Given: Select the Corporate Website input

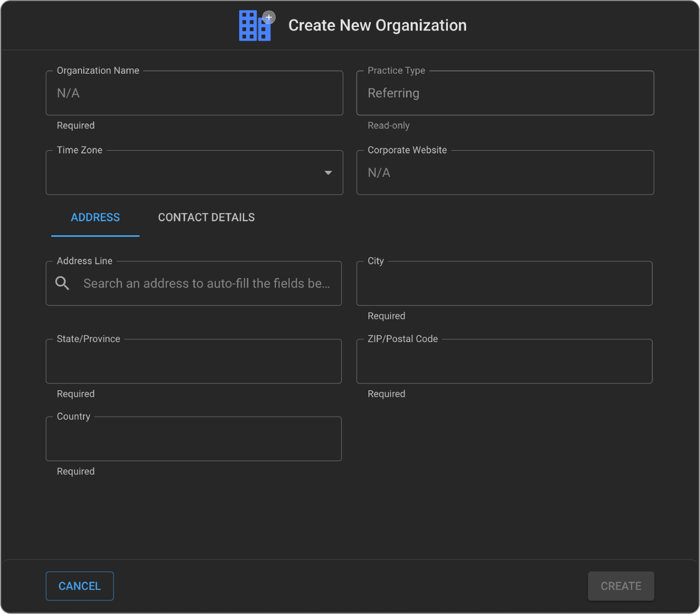Looking at the screenshot, I should pyautogui.click(x=505, y=173).
